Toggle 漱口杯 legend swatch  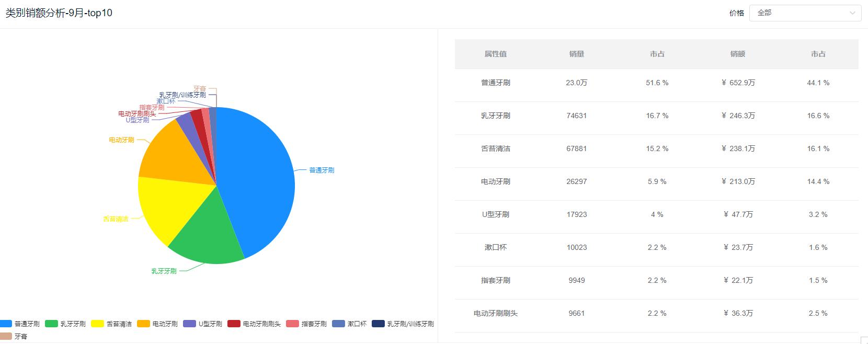point(338,324)
